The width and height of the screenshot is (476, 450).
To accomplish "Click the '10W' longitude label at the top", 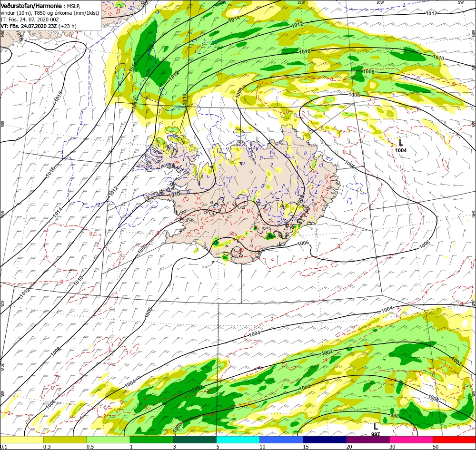I will 380,2.
